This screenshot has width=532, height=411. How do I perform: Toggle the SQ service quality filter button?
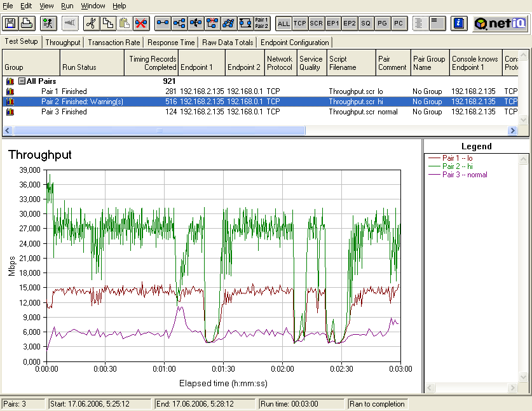[365, 24]
